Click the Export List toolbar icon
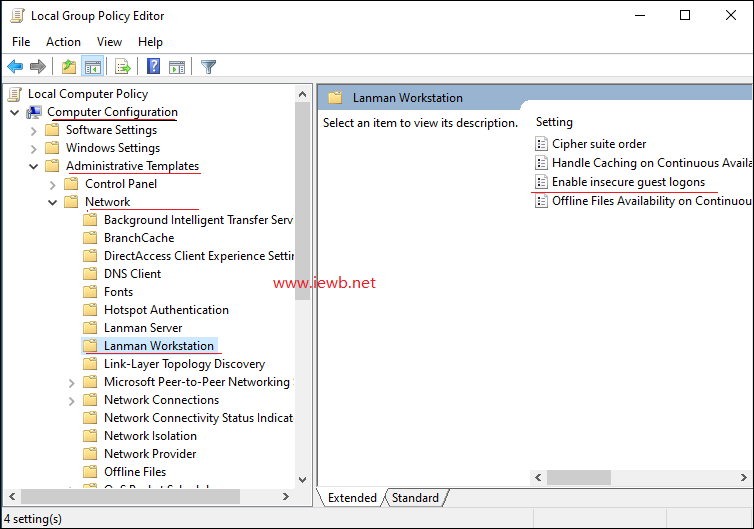 tap(123, 66)
